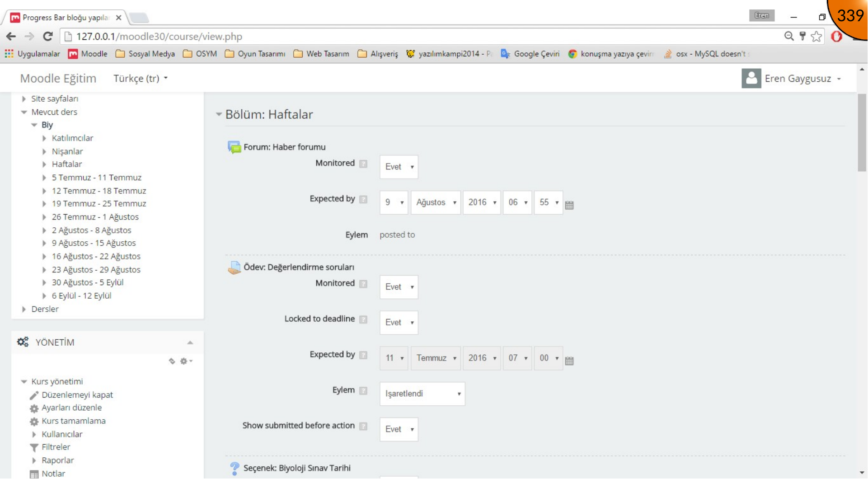The width and height of the screenshot is (868, 488).
Task: Open the yazılımkampi2014 bookmark
Action: click(449, 54)
